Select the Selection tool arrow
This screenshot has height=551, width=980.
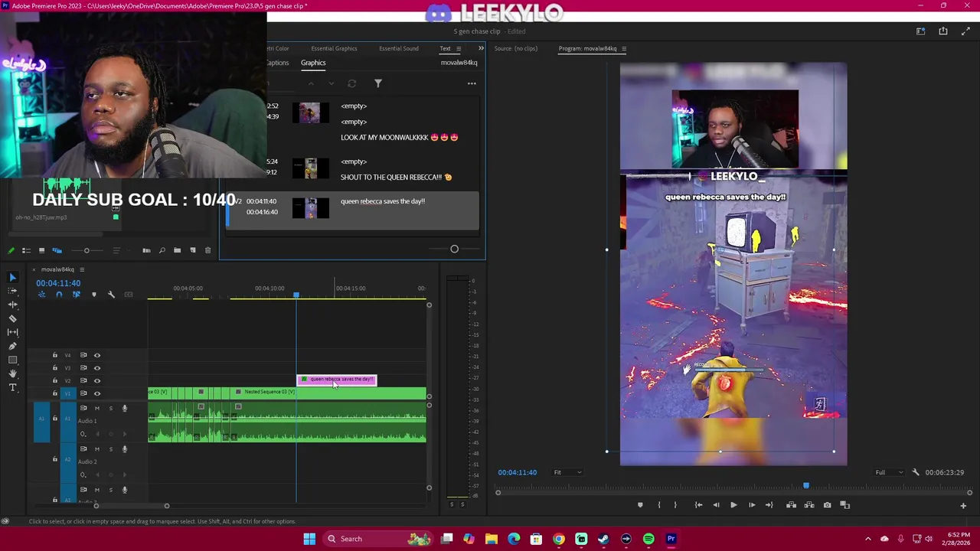point(12,277)
